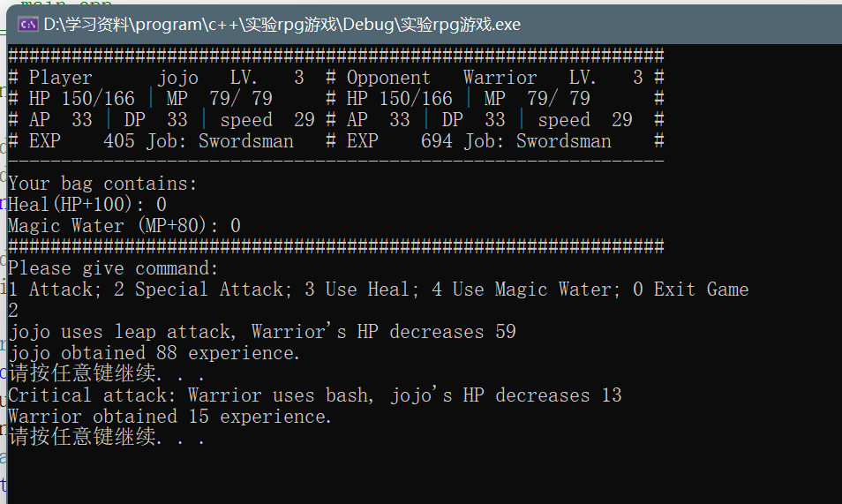Click the '0 Exit Game' option text

pyautogui.click(x=690, y=290)
